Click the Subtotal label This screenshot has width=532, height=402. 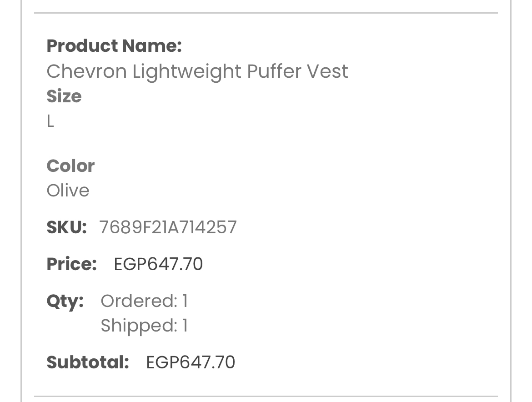[88, 362]
